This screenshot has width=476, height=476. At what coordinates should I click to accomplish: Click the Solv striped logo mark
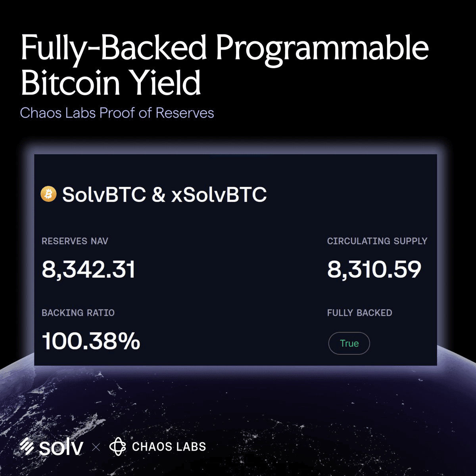(27, 447)
